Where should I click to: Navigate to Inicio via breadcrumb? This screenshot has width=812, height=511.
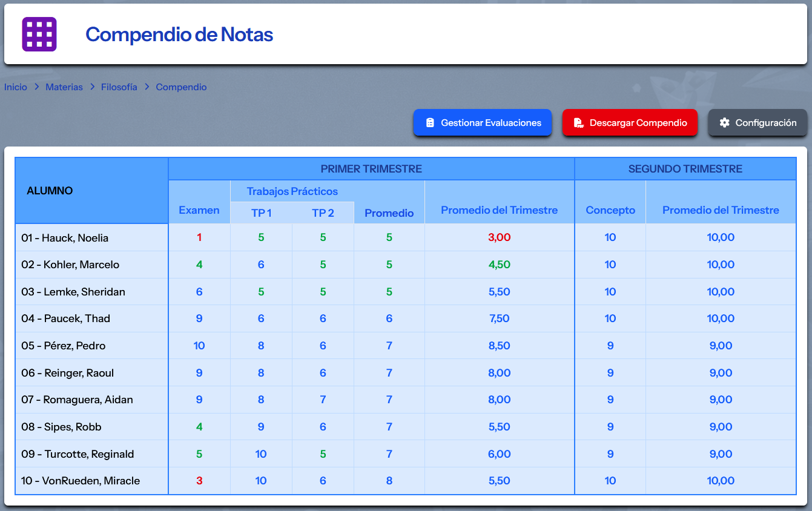click(15, 87)
